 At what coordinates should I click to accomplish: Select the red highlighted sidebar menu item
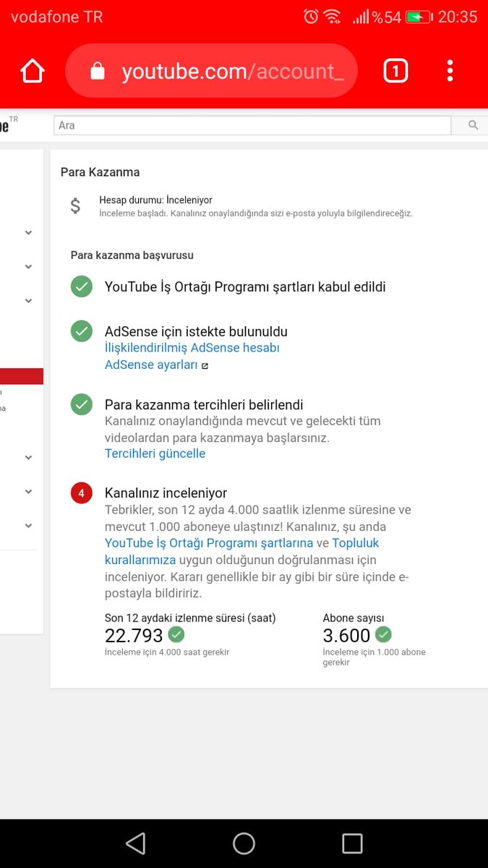click(x=22, y=376)
